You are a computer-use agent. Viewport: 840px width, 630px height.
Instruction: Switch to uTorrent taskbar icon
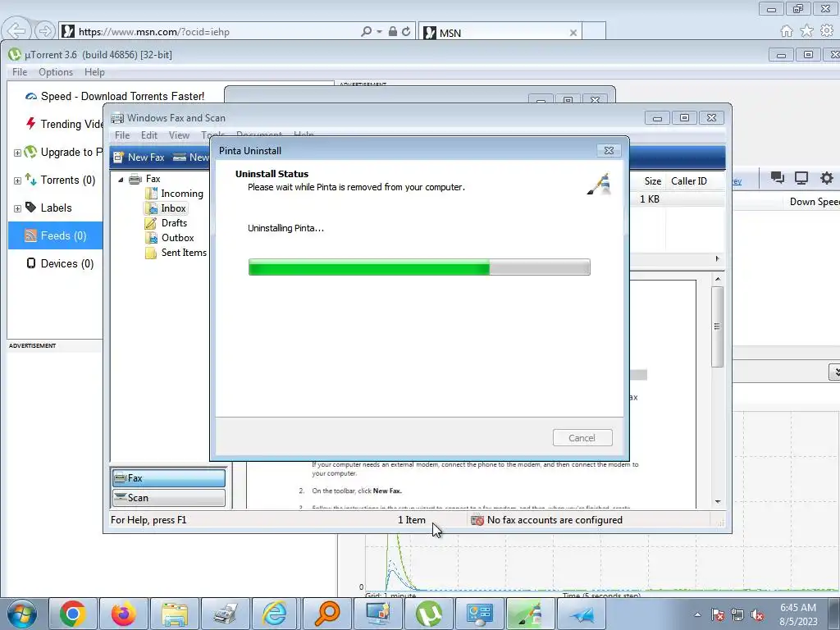tap(428, 614)
